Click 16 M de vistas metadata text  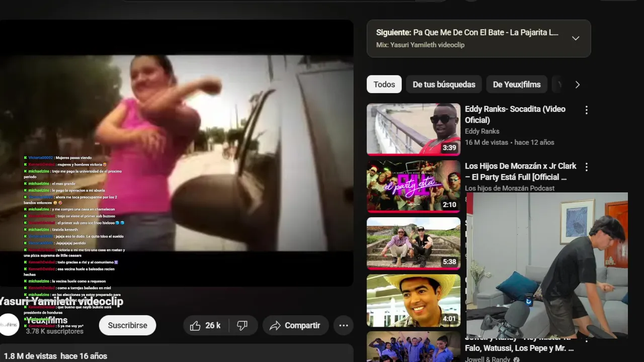pos(487,142)
